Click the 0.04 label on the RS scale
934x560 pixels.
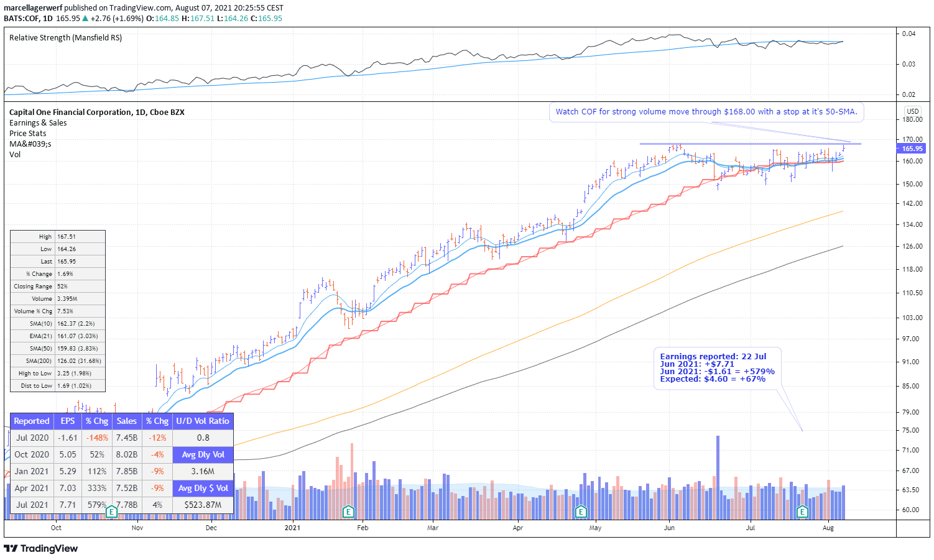(909, 34)
